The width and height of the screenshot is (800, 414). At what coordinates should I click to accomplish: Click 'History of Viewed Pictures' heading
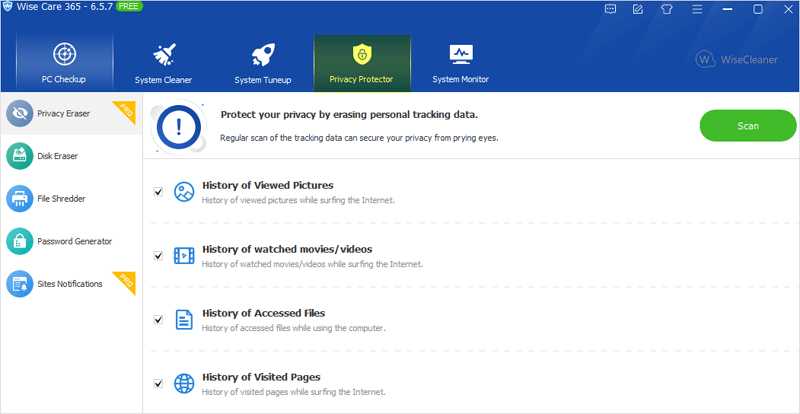tap(268, 185)
